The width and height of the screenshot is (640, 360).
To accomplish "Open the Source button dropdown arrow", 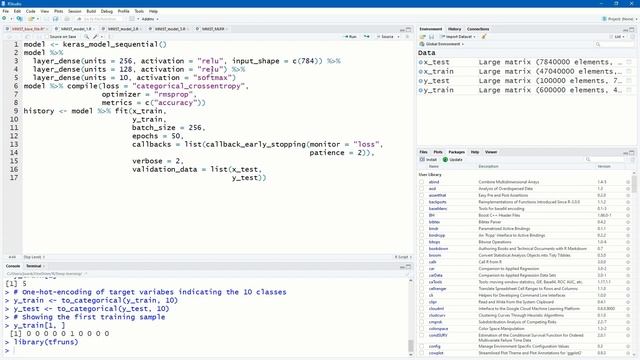I will pyautogui.click(x=398, y=37).
